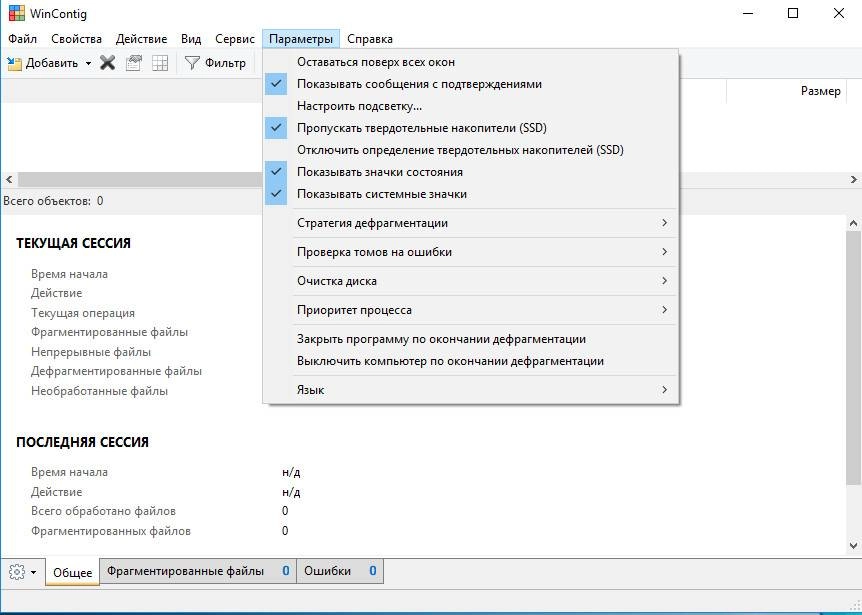
Task: Click horizontal scrollbar left arrow
Action: point(8,180)
